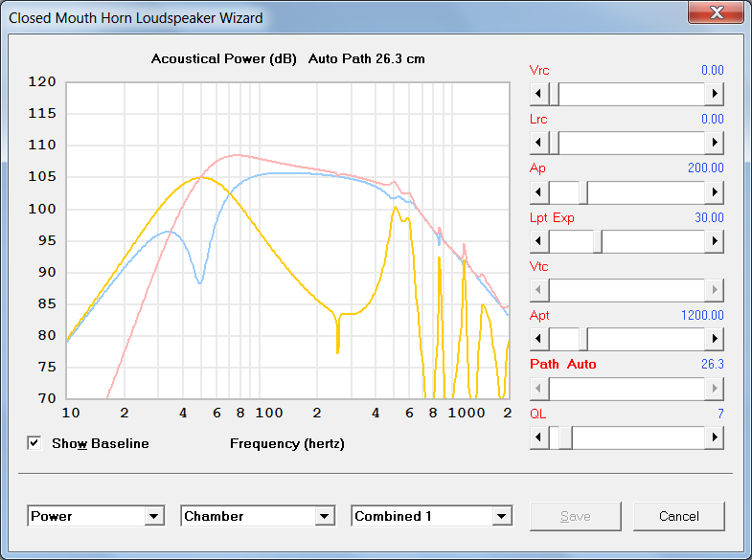Click the Lpt Exp label
Viewport: 752px width, 560px height.
[552, 218]
